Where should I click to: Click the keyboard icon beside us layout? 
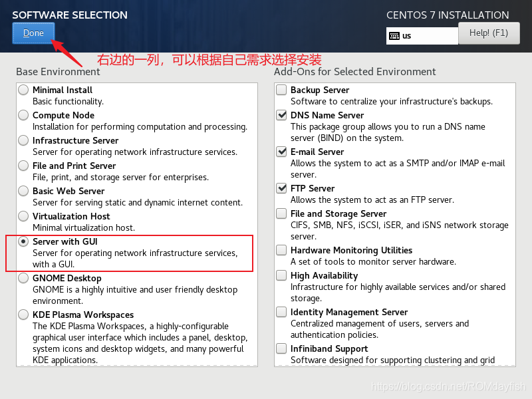coord(394,36)
